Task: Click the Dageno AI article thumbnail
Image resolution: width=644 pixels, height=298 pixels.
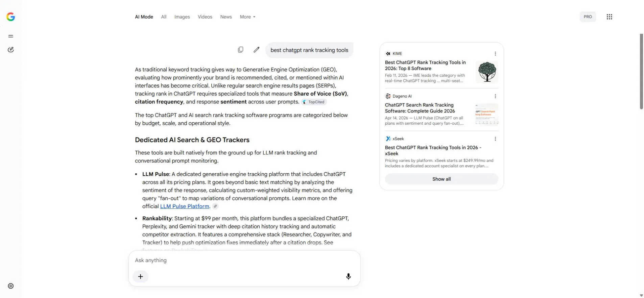Action: [x=487, y=115]
